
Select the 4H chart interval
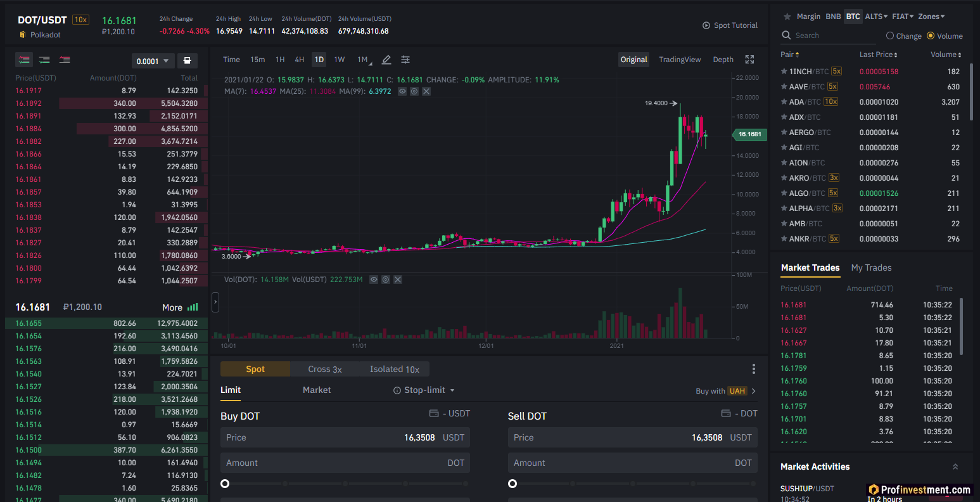click(x=300, y=60)
